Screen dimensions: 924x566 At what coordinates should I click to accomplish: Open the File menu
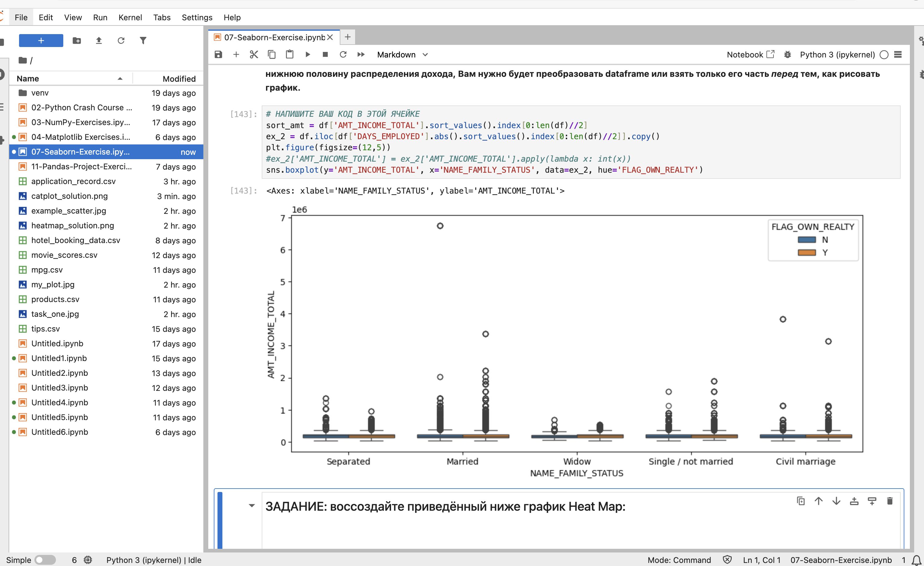point(21,17)
